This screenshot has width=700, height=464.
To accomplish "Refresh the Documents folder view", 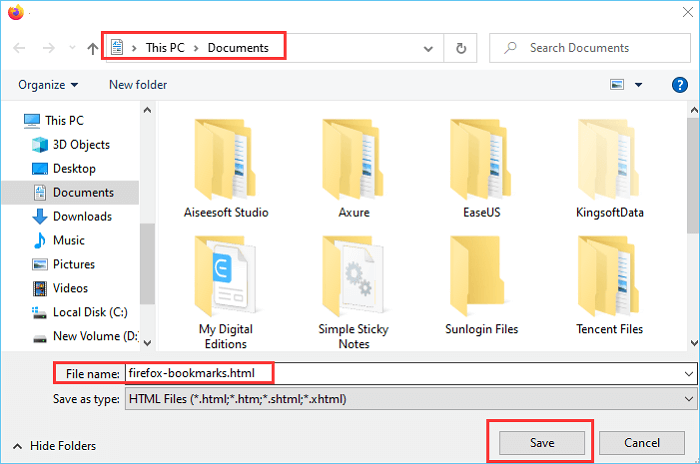I will 461,48.
